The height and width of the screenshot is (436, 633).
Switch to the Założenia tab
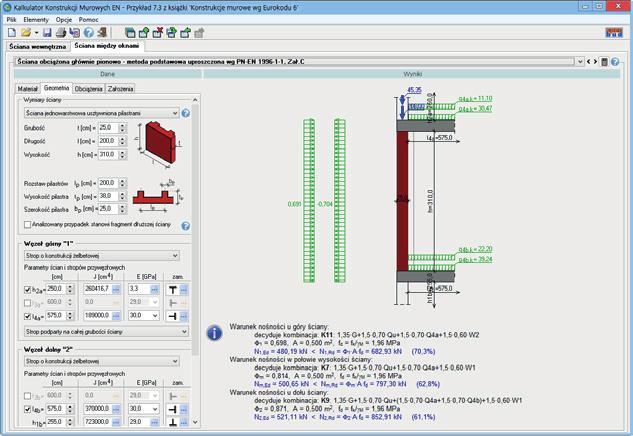coord(120,89)
